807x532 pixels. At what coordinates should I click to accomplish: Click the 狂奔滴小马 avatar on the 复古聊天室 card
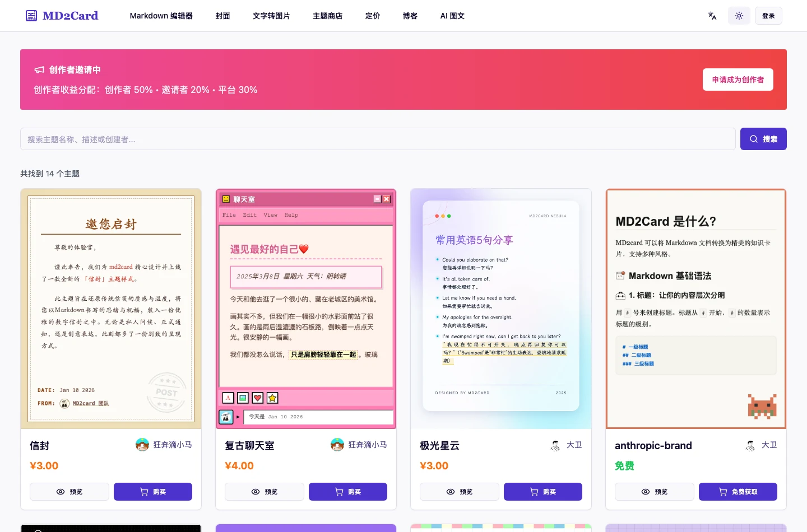click(x=337, y=445)
